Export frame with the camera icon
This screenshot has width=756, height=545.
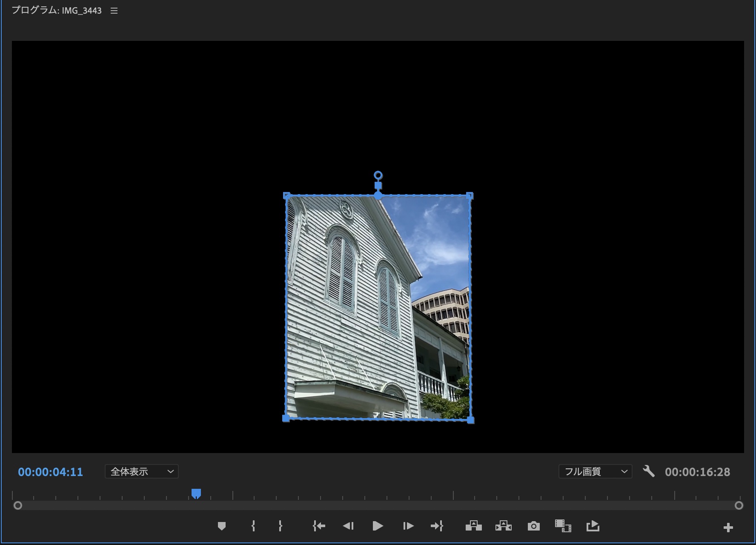pyautogui.click(x=533, y=526)
